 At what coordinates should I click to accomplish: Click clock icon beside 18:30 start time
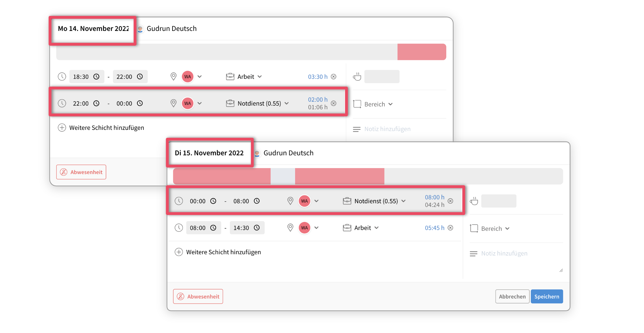(96, 77)
